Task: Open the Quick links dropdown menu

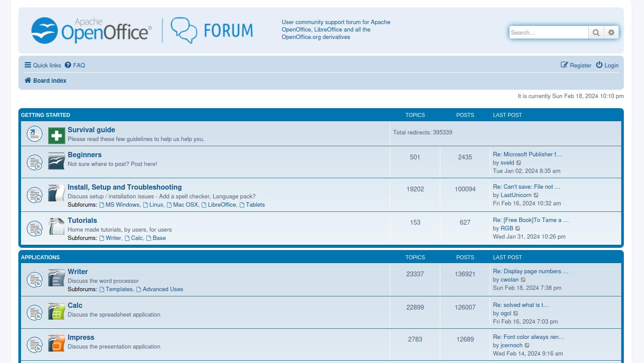Action: pyautogui.click(x=42, y=65)
